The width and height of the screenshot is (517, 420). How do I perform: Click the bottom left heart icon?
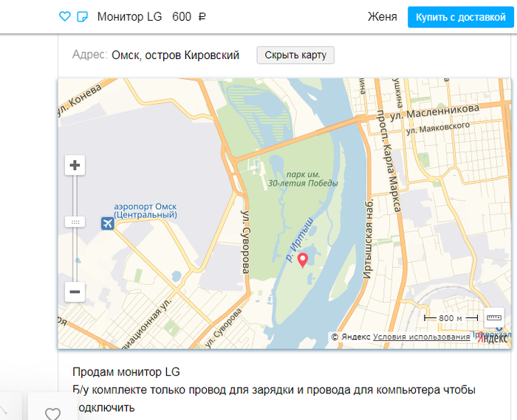click(x=52, y=413)
